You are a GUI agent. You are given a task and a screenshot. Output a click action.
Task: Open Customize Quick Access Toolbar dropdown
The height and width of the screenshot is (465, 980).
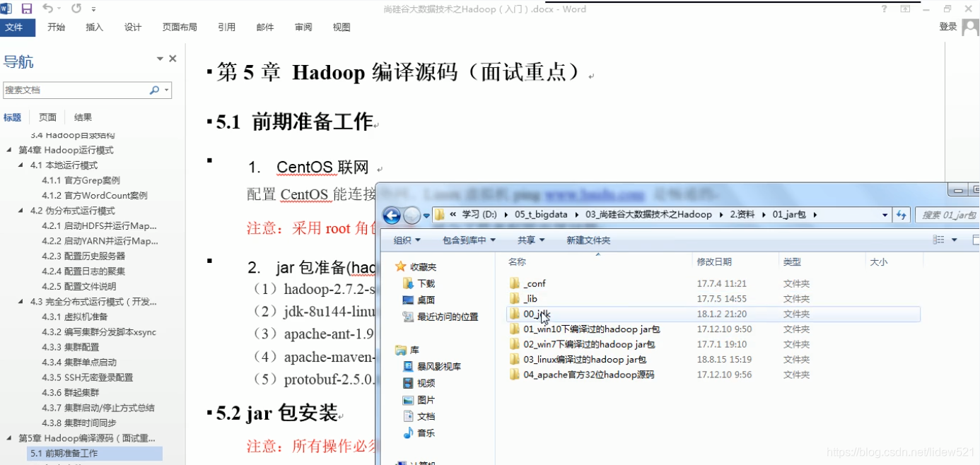coord(94,10)
